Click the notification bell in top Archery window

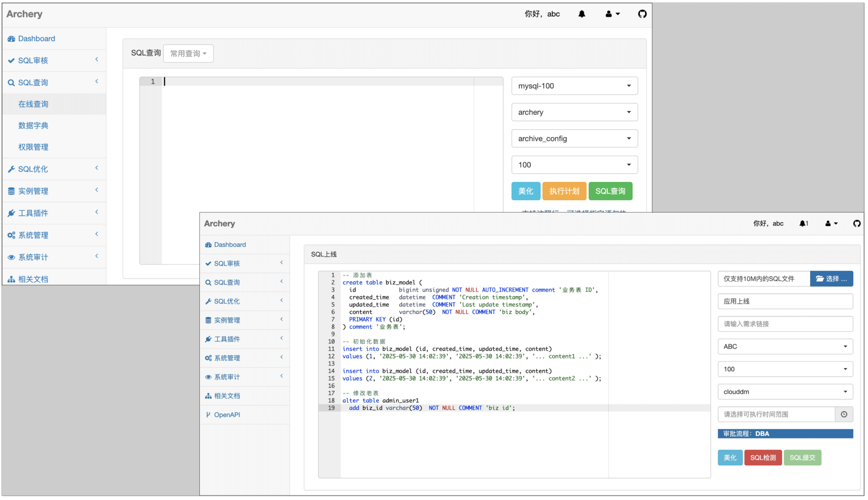pyautogui.click(x=581, y=14)
